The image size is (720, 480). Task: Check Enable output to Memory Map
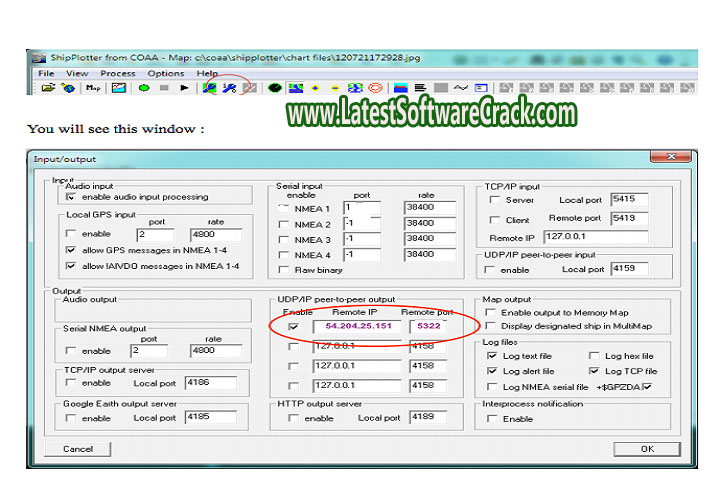click(492, 313)
